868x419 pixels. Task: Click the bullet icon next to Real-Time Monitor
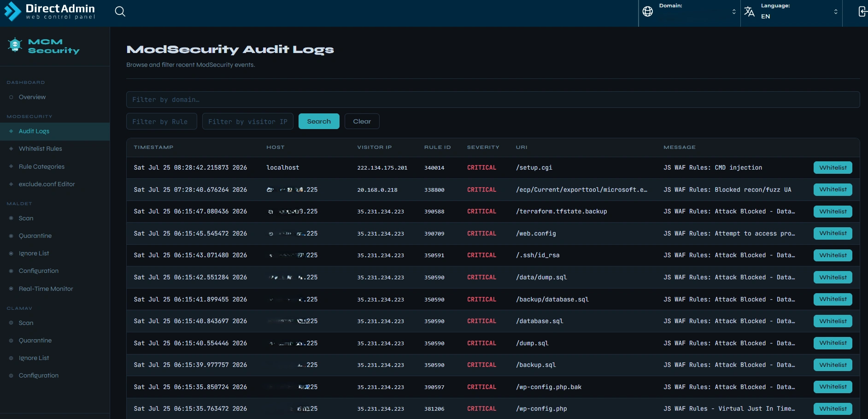click(x=11, y=289)
